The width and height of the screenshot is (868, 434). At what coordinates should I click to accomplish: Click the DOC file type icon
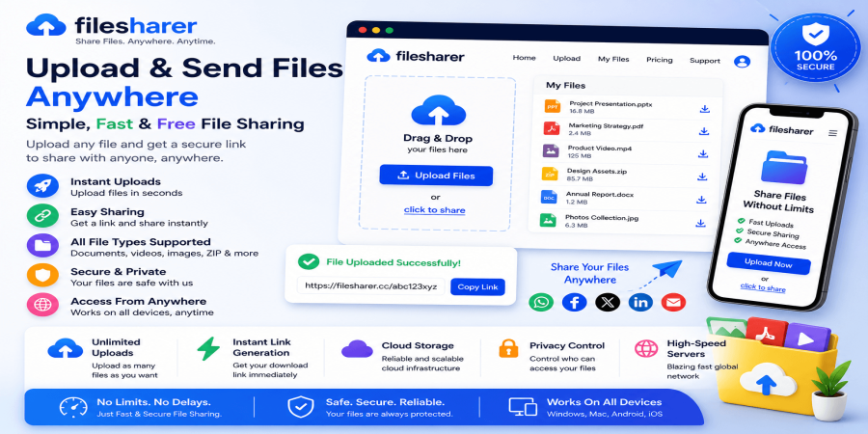tap(549, 197)
